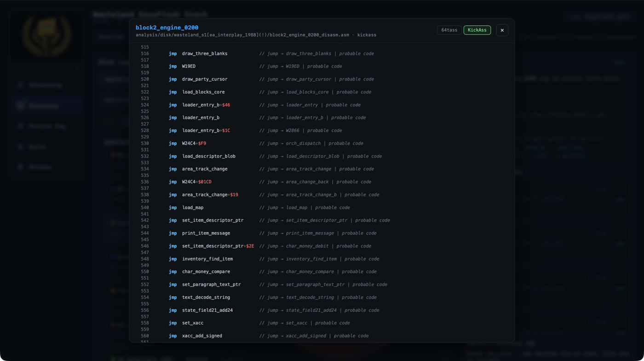The height and width of the screenshot is (361, 644).
Task: Click the inventory_find_item operand
Action: [207, 259]
